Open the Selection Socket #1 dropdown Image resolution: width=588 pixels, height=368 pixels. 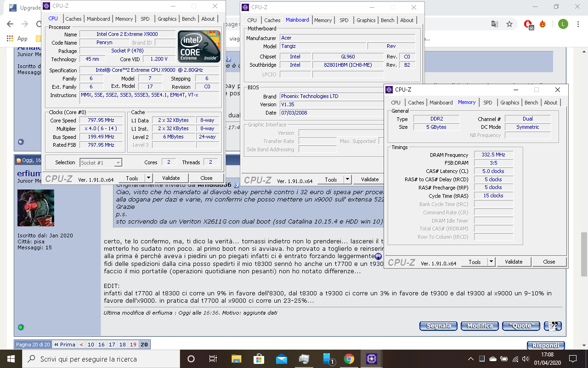[x=101, y=162]
